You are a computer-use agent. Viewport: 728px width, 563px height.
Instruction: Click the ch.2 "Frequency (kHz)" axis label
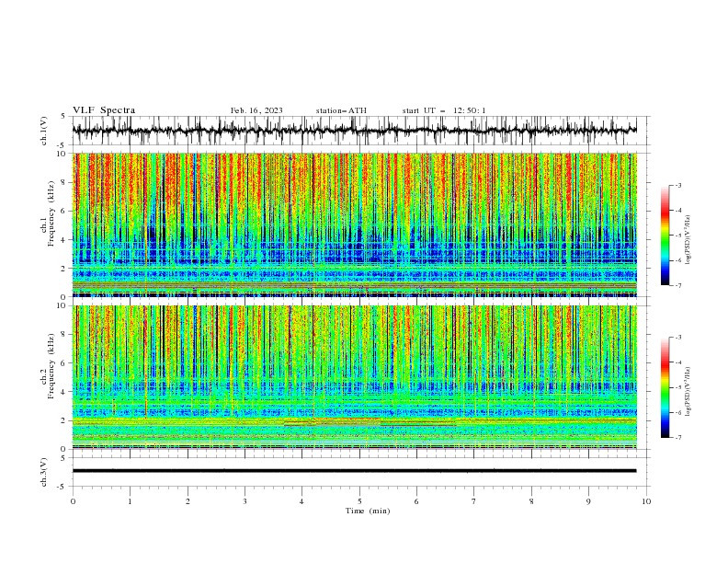(51, 366)
